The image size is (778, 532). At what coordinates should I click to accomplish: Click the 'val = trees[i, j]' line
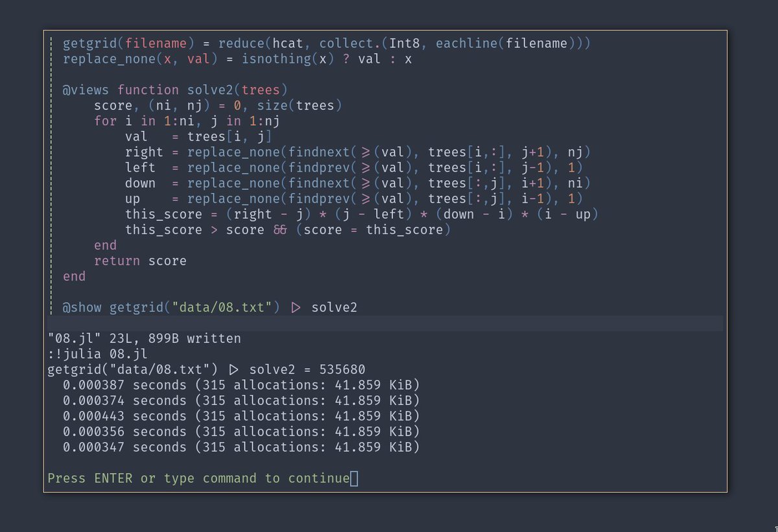tap(198, 137)
